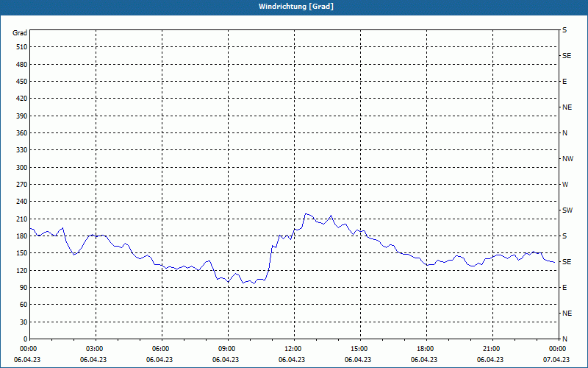This screenshot has width=588, height=368.
Task: Click the E compass label level with 90
Action: 564,288
